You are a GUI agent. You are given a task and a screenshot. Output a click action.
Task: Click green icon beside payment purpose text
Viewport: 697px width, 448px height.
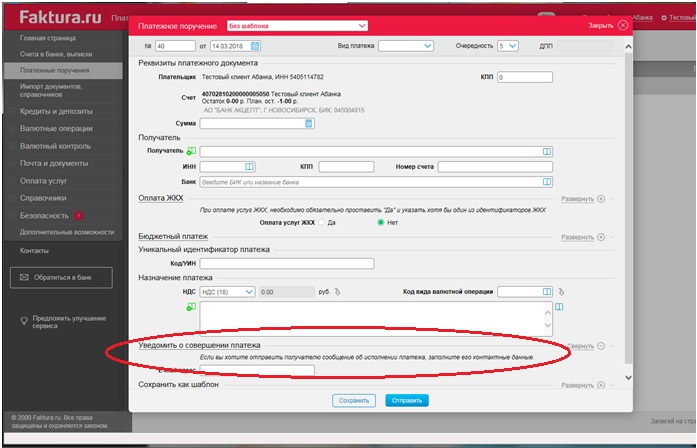tap(191, 308)
